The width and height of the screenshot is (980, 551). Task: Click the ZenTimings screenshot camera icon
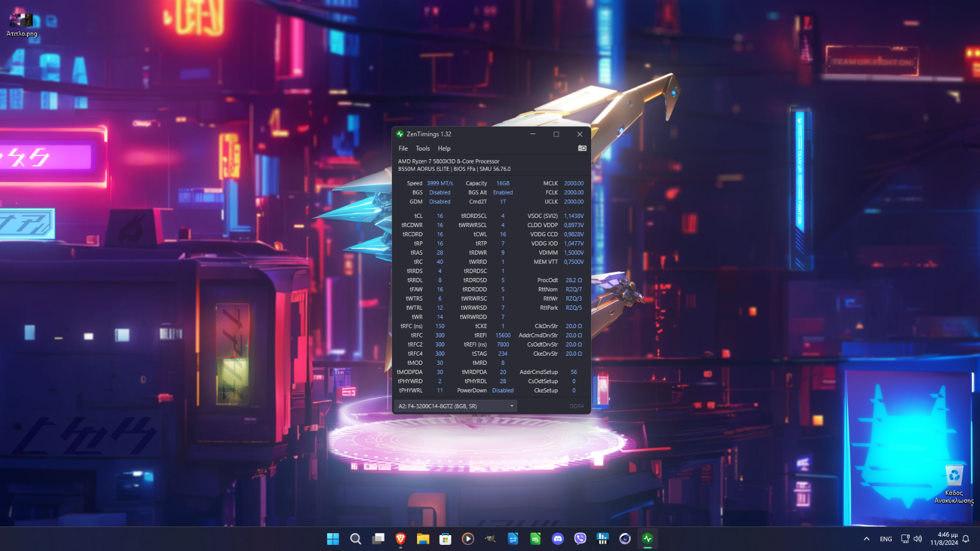(582, 148)
